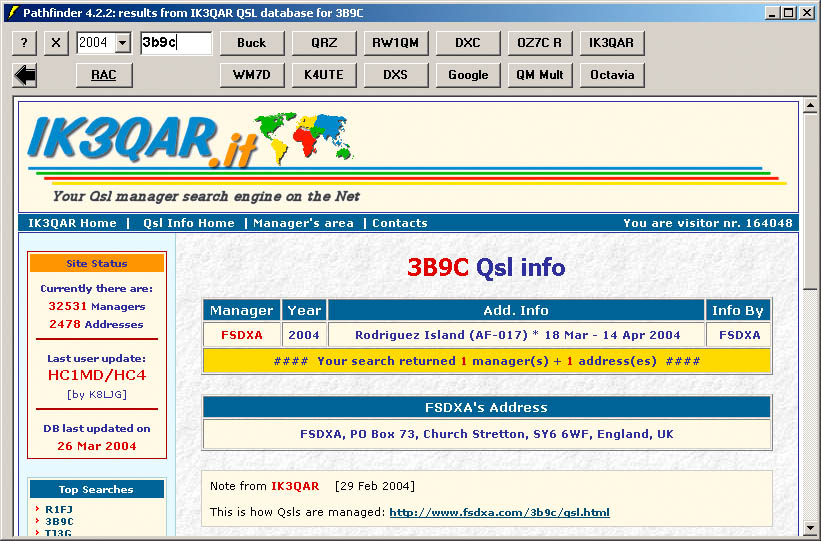The image size is (821, 541).
Task: Click the "FSDXA's Address" header
Action: (486, 407)
